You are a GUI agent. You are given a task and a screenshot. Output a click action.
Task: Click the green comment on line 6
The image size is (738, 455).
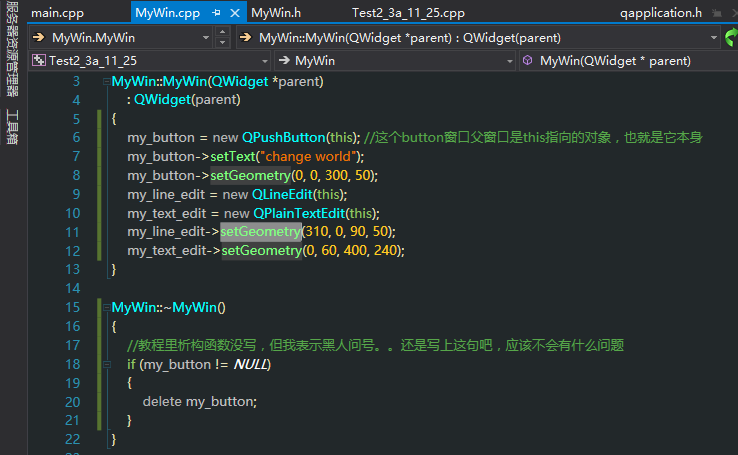pos(533,137)
